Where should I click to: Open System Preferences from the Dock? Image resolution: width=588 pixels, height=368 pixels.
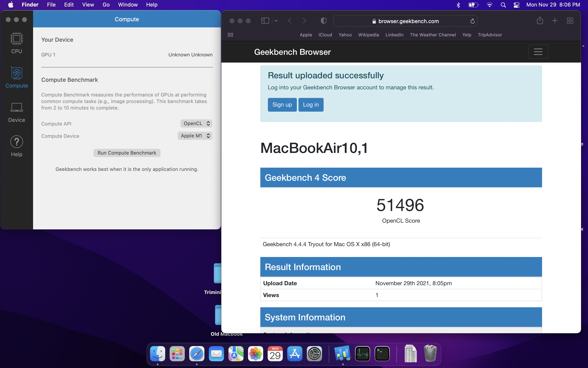coord(314,354)
